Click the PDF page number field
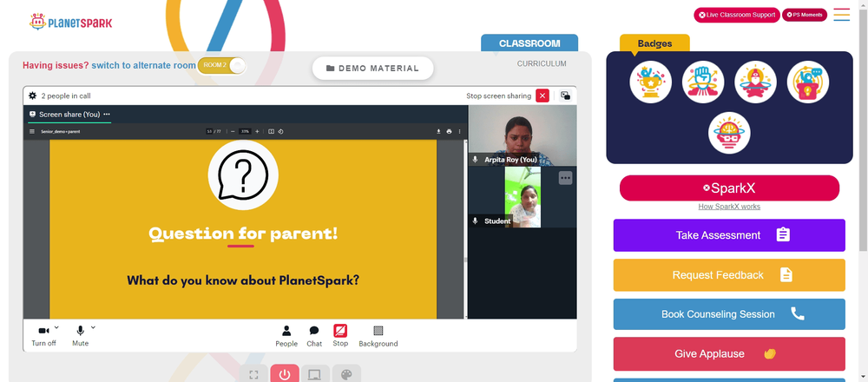The width and height of the screenshot is (868, 382). point(210,132)
